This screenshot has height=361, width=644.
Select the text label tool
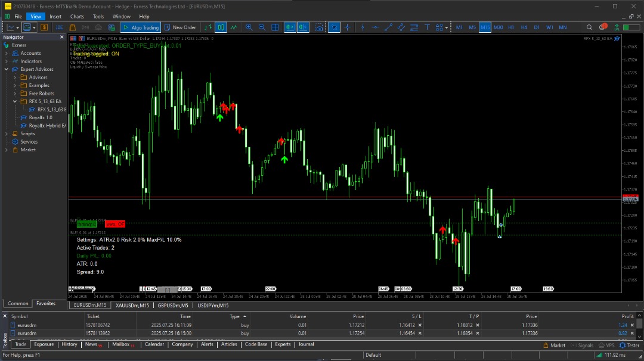427,27
